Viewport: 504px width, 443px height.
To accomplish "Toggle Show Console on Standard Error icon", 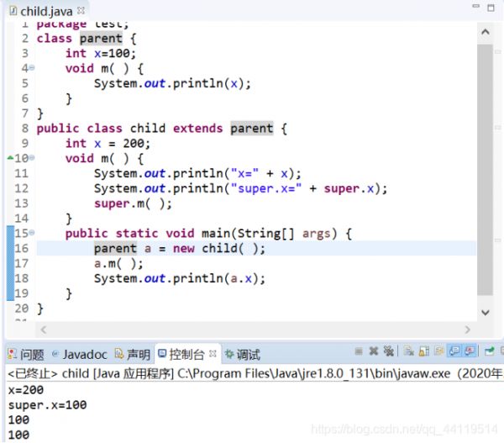I will [x=470, y=351].
